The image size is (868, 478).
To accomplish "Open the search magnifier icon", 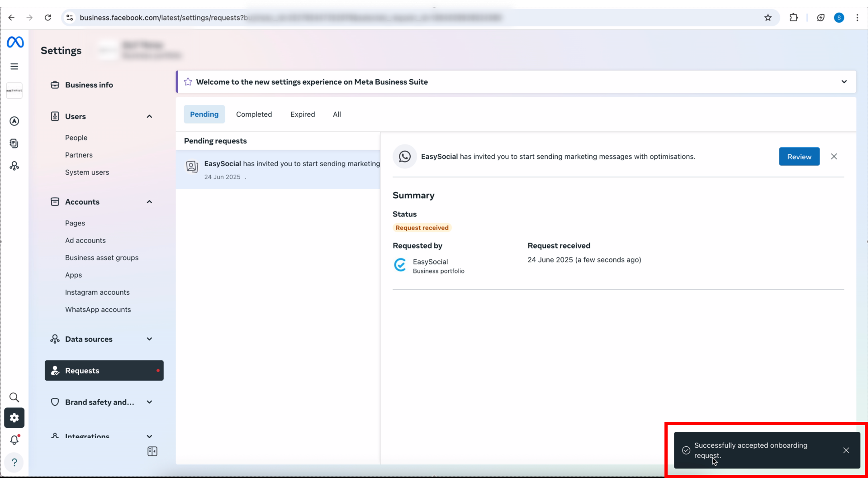I will coord(14,397).
